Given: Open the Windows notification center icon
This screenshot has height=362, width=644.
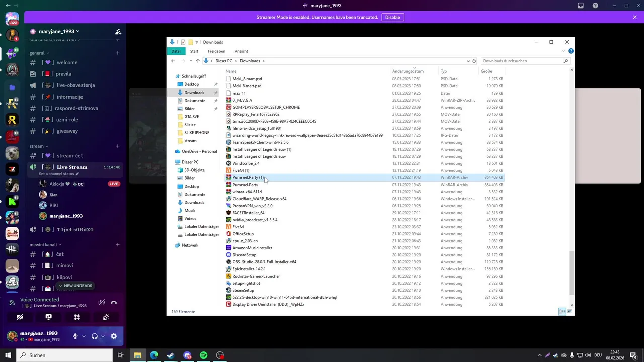Looking at the screenshot, I should [x=633, y=355].
